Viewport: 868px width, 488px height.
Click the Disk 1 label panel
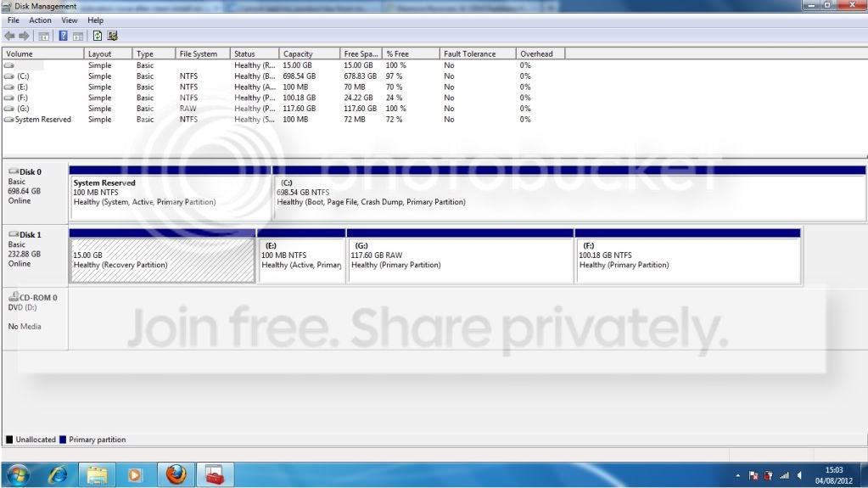coord(35,255)
